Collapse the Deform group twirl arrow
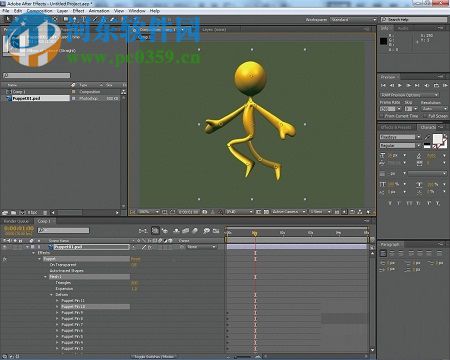The width and height of the screenshot is (450, 360). (x=52, y=295)
